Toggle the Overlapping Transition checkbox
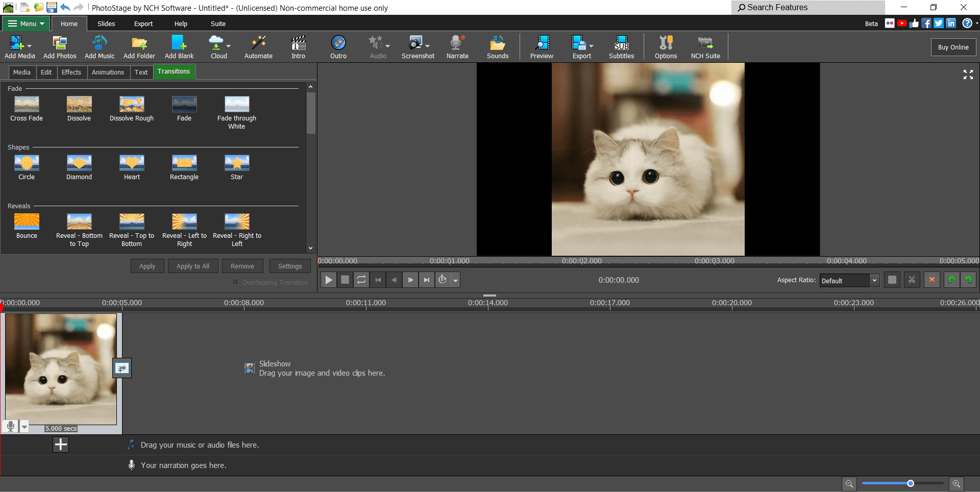 (236, 282)
